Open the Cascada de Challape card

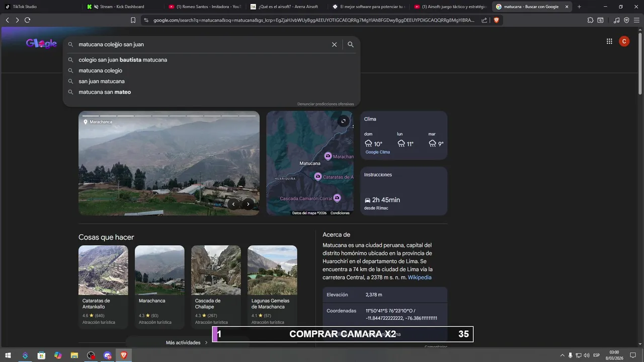(x=216, y=287)
